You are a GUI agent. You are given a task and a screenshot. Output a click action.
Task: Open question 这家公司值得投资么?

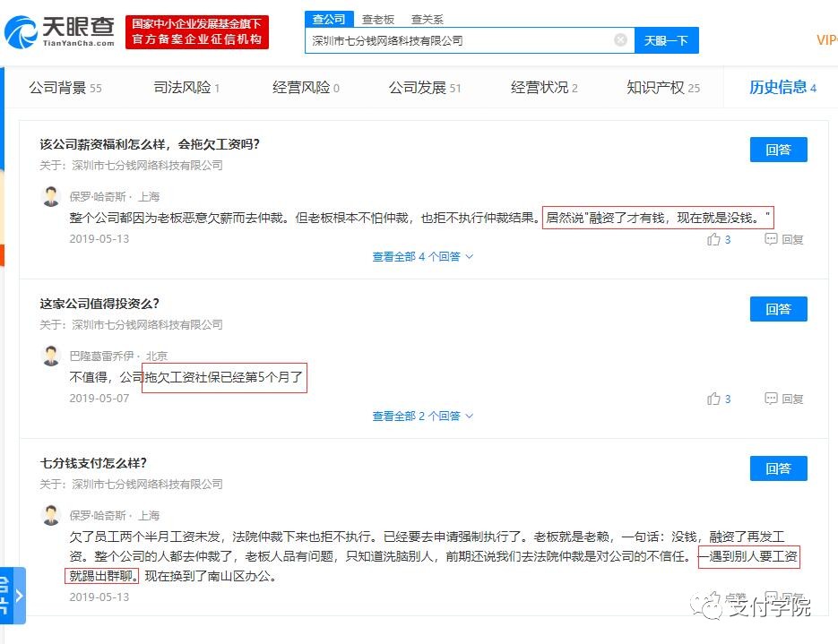click(99, 304)
